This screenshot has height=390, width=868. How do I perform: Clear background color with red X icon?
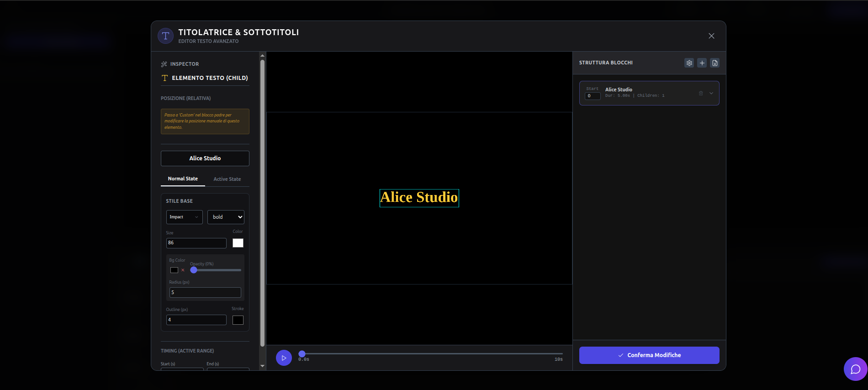pos(183,270)
